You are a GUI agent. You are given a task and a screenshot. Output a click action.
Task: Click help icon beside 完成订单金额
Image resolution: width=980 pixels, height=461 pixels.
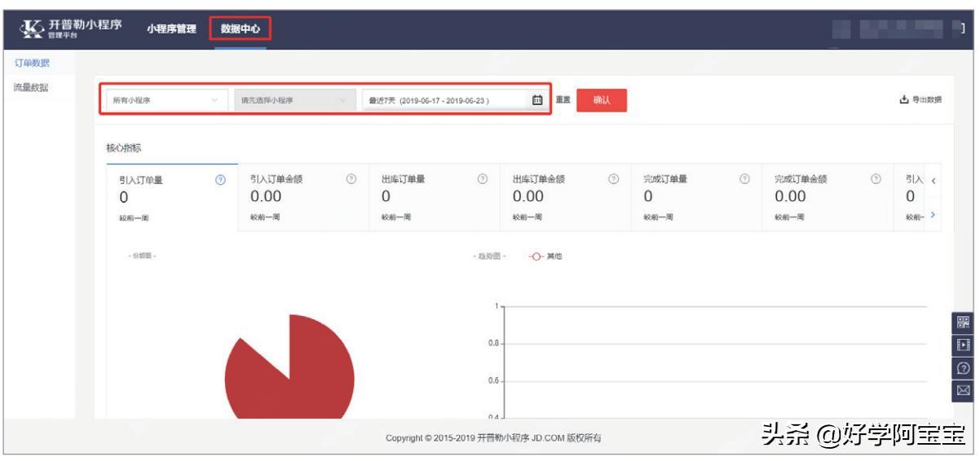coord(876,179)
